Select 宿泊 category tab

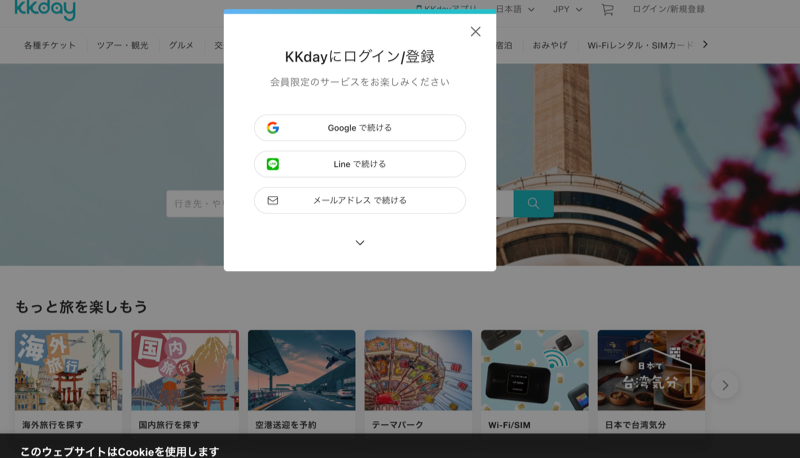(504, 45)
